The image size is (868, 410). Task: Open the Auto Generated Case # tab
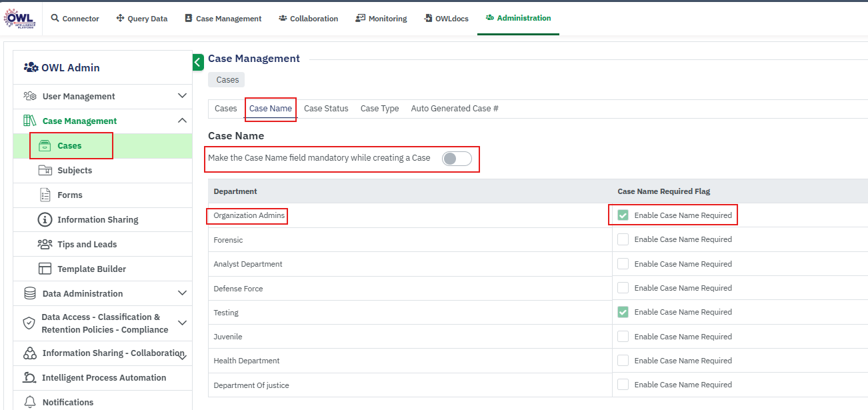coord(455,109)
